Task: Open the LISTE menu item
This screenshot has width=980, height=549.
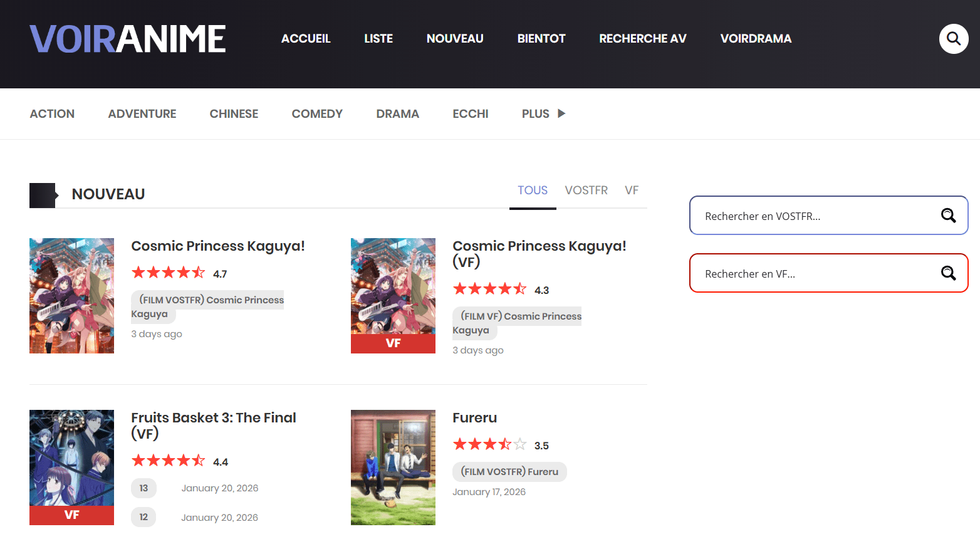Action: click(378, 39)
